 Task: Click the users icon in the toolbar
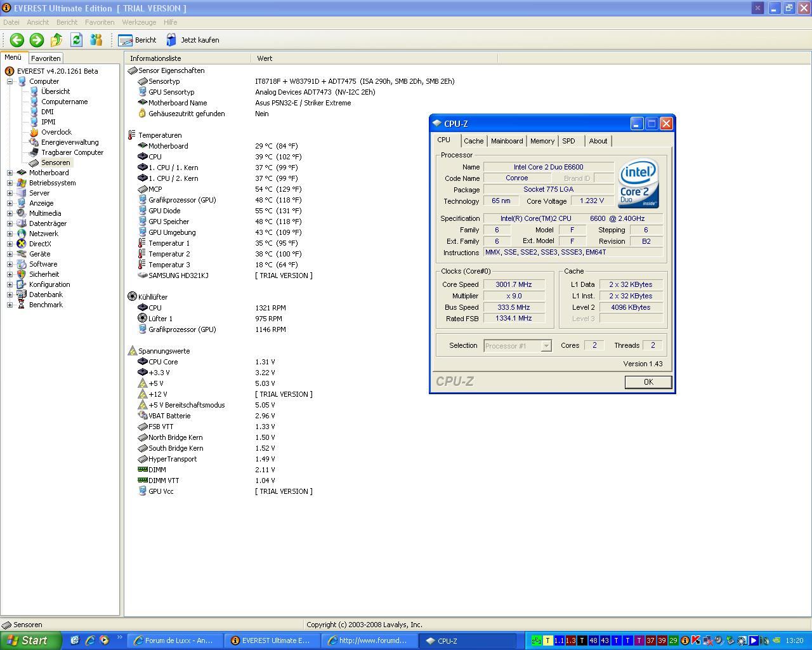click(x=96, y=40)
